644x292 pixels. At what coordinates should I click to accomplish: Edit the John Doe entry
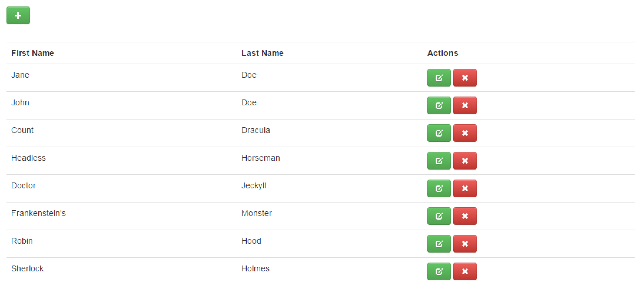pyautogui.click(x=439, y=105)
